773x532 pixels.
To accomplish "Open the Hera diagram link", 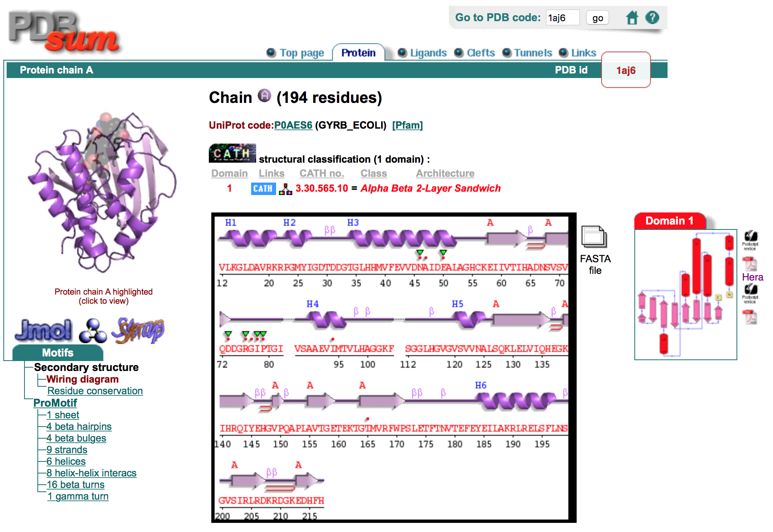I will click(752, 277).
